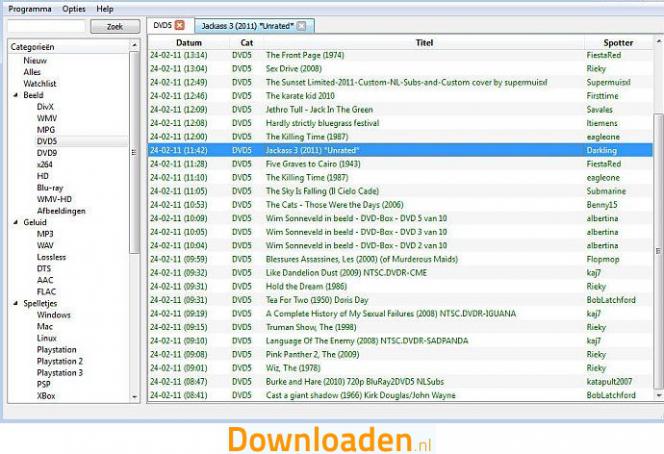Select the Sex Drive (2008) row
Viewport: 664px width, 454px height.
[x=400, y=69]
